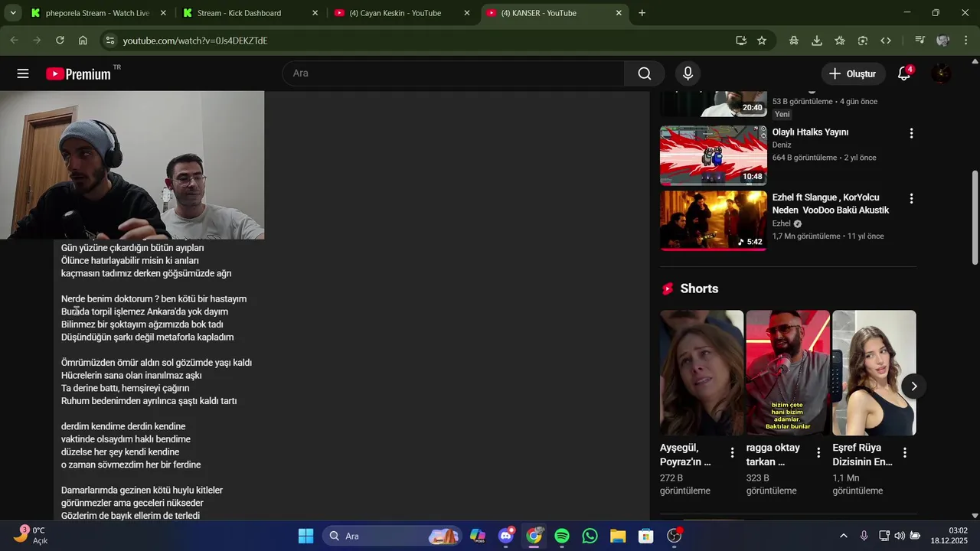Open the Windows Start button
The width and height of the screenshot is (980, 551).
305,536
